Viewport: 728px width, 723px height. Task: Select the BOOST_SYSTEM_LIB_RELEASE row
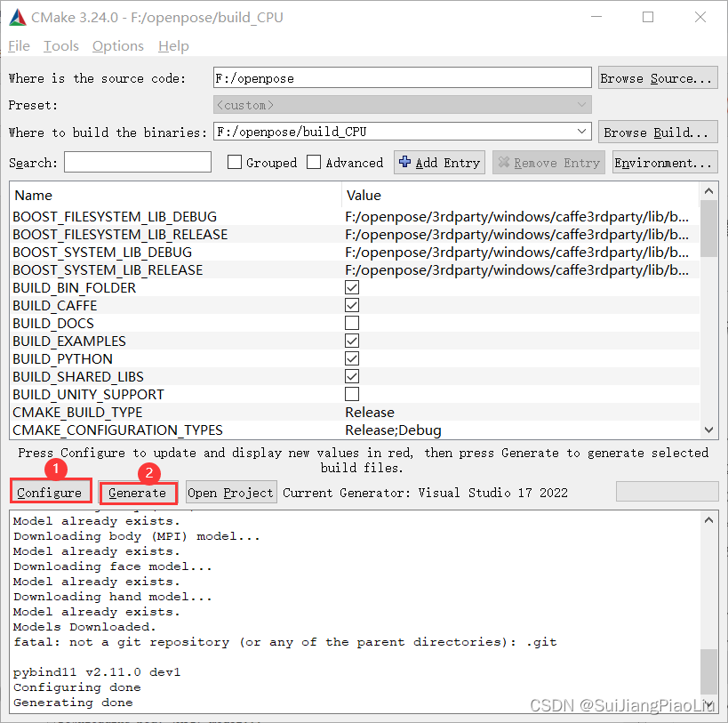[x=355, y=269]
